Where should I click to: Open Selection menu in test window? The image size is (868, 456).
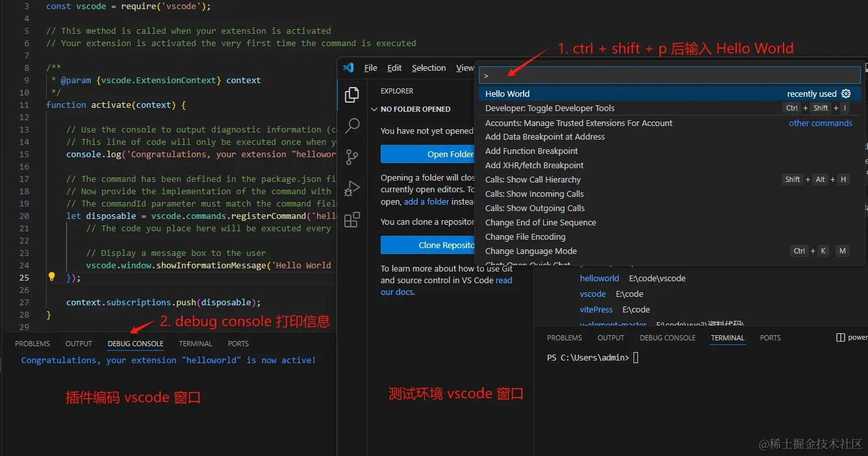[429, 68]
